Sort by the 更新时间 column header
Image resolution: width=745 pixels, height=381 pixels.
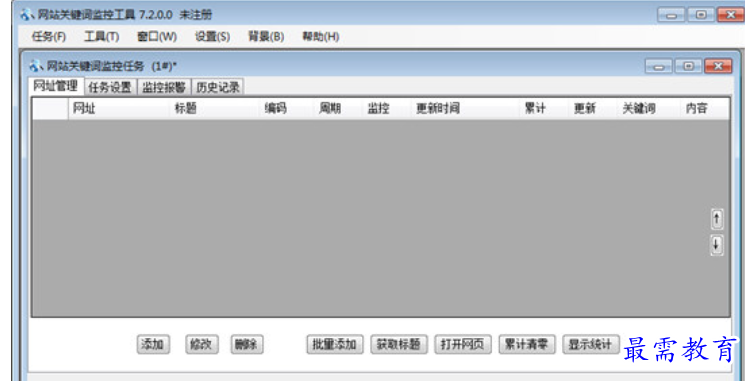[466, 109]
